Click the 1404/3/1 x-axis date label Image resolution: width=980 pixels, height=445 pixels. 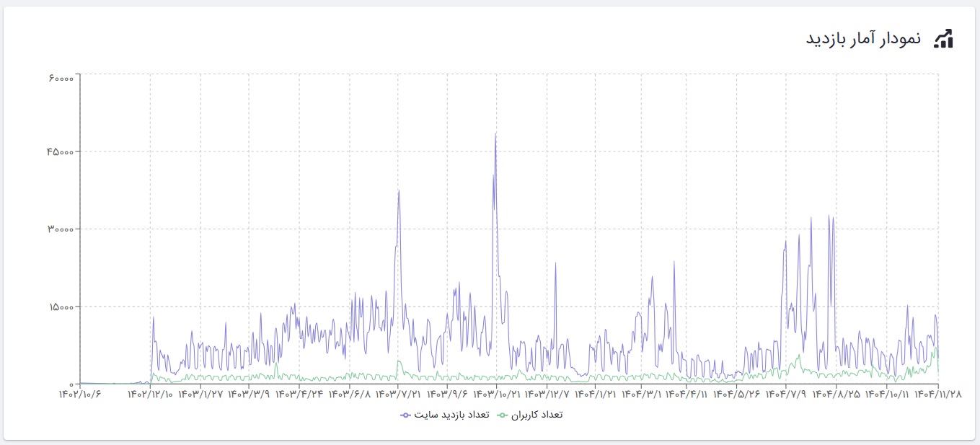coord(642,395)
